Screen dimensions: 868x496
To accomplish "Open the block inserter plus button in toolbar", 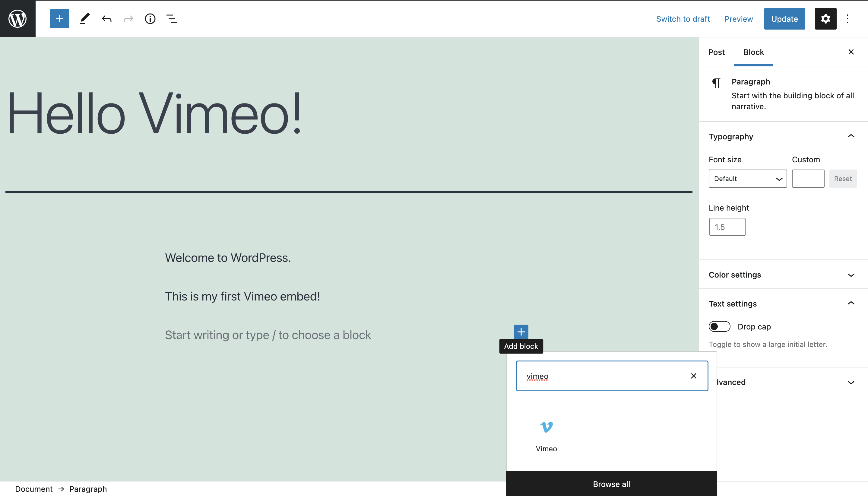I will pos(60,19).
